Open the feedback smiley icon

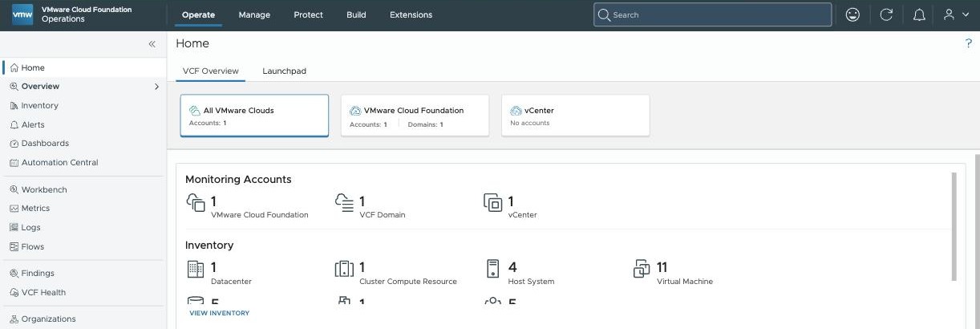pyautogui.click(x=852, y=14)
